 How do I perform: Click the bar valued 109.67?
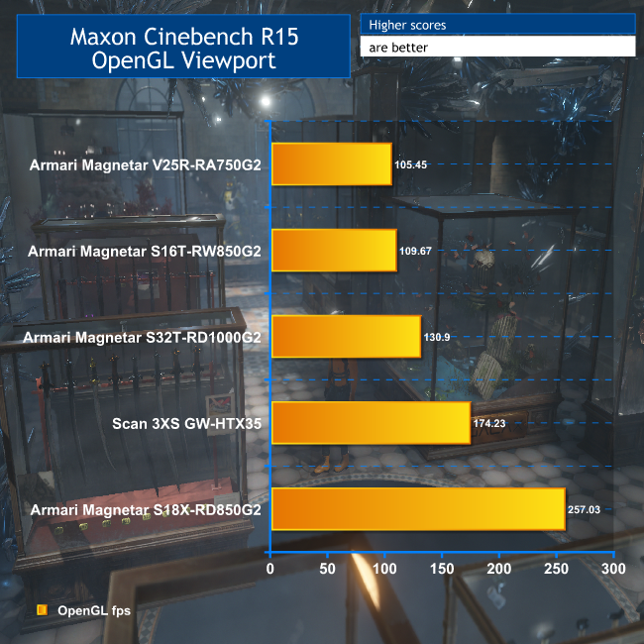pos(334,251)
